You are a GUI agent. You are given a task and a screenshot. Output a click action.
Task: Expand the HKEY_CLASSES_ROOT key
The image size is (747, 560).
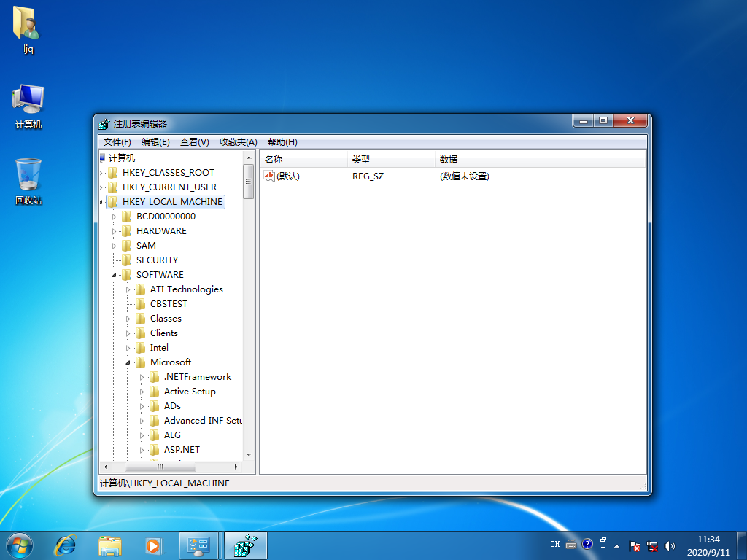click(102, 173)
